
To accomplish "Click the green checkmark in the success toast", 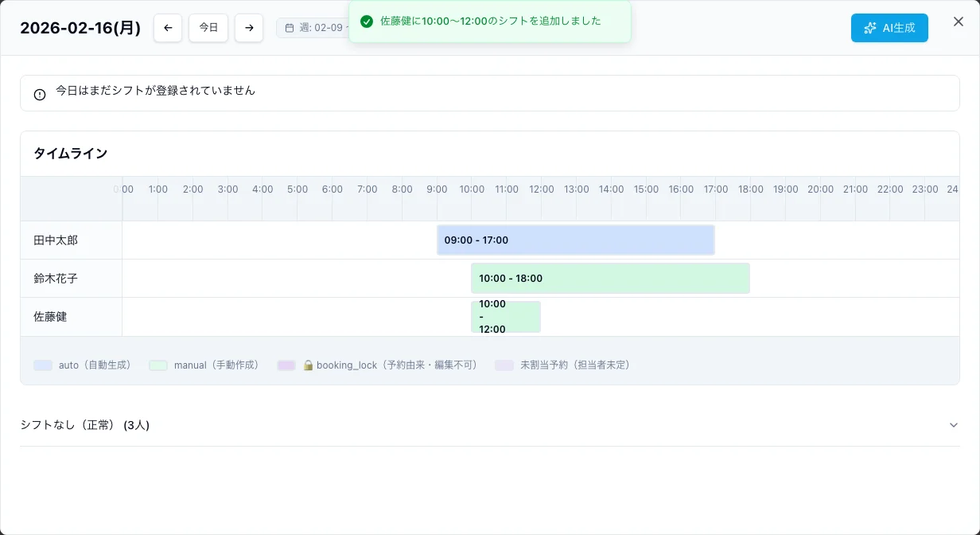I will pos(367,21).
